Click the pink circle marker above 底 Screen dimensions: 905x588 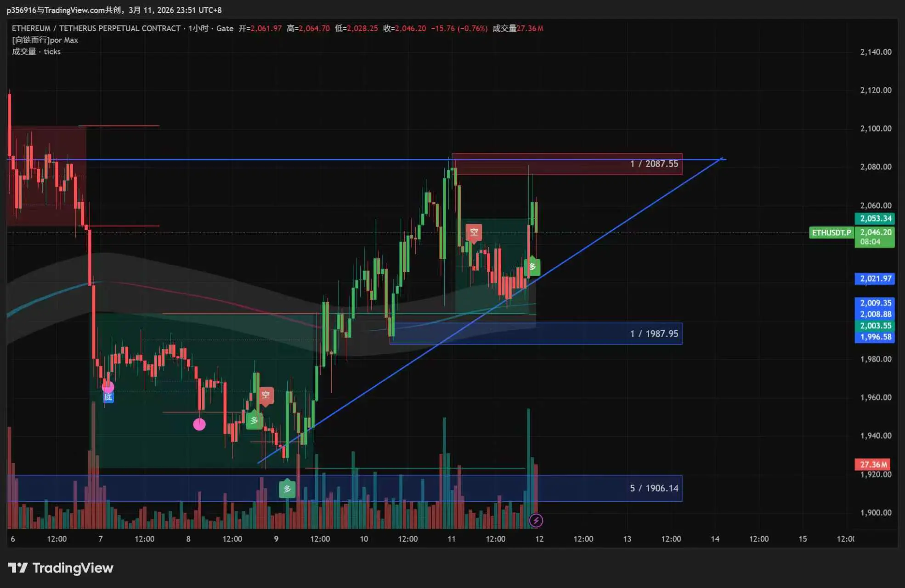[x=107, y=387]
